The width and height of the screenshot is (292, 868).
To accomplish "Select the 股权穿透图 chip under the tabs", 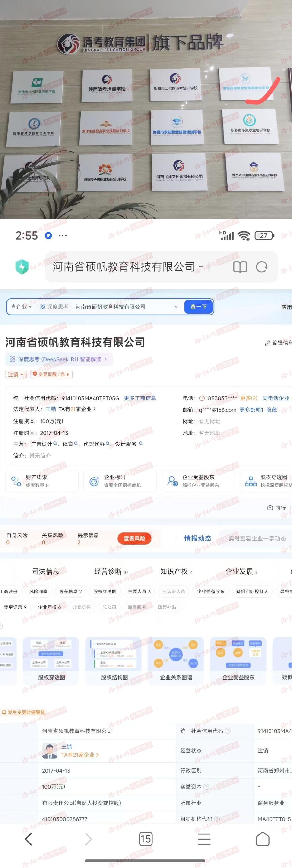I will tap(105, 591).
